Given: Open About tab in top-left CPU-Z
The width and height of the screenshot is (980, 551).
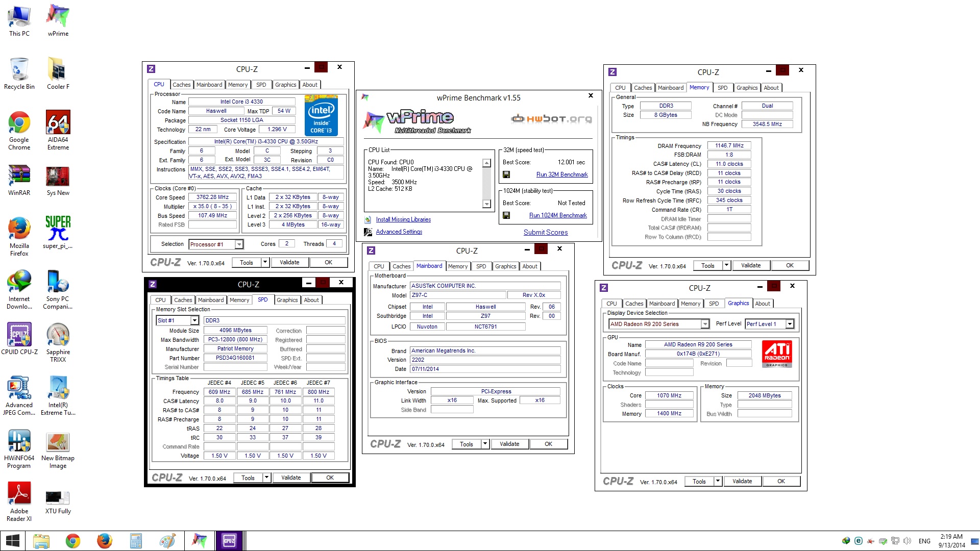Looking at the screenshot, I should point(310,85).
